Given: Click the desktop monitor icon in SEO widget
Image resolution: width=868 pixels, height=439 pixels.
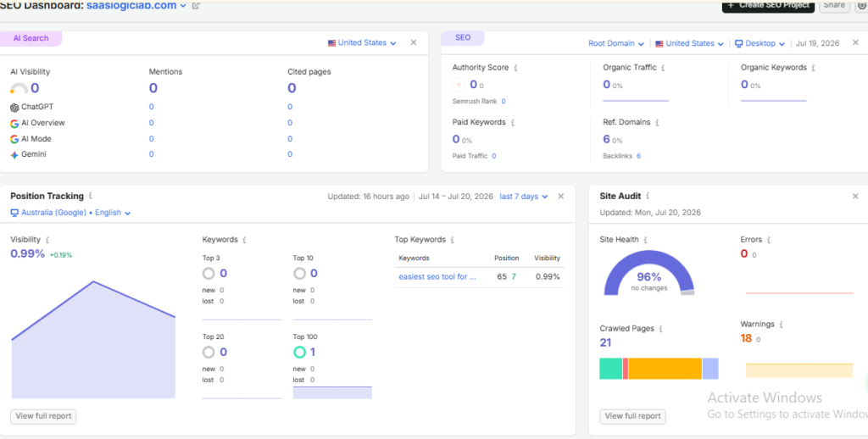Looking at the screenshot, I should tap(738, 43).
